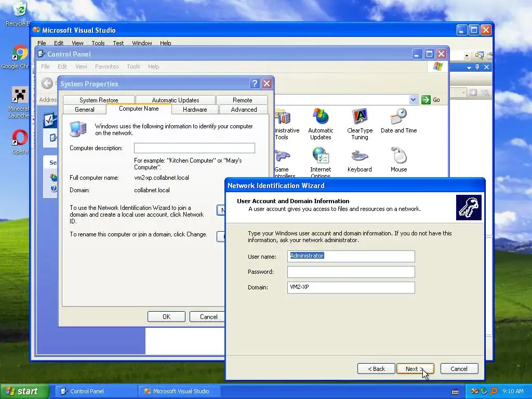
Task: Open Mouse icon in Control Panel
Action: [398, 160]
